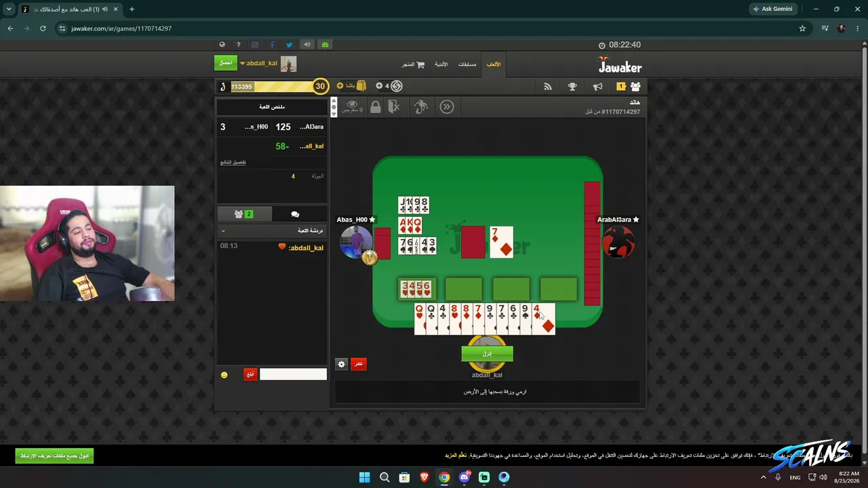
Task: Click in the chat message input field
Action: tap(293, 374)
